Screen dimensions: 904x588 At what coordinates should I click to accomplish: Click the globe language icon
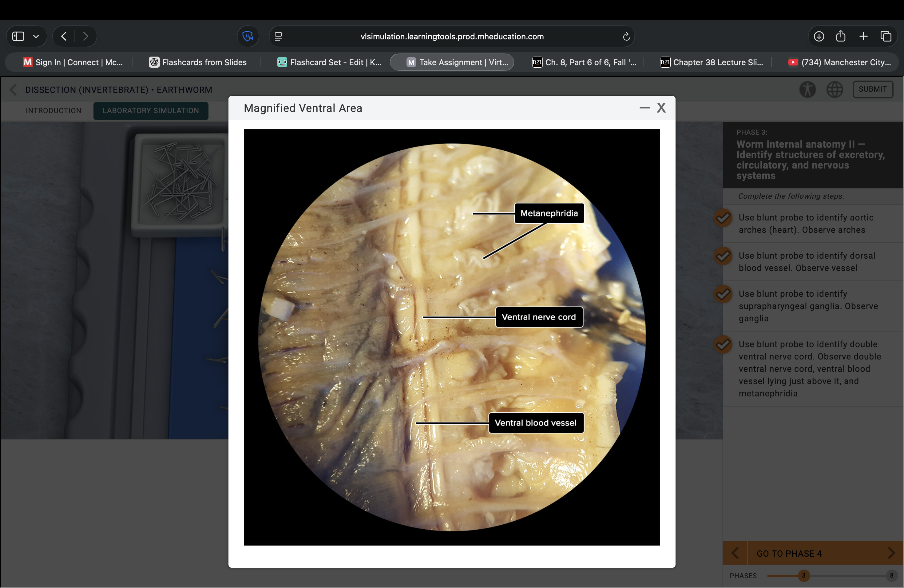coord(835,89)
